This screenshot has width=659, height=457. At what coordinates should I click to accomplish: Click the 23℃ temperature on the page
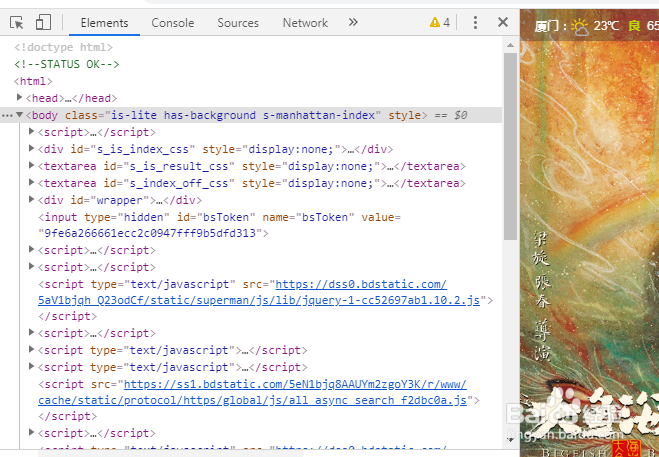click(x=606, y=26)
